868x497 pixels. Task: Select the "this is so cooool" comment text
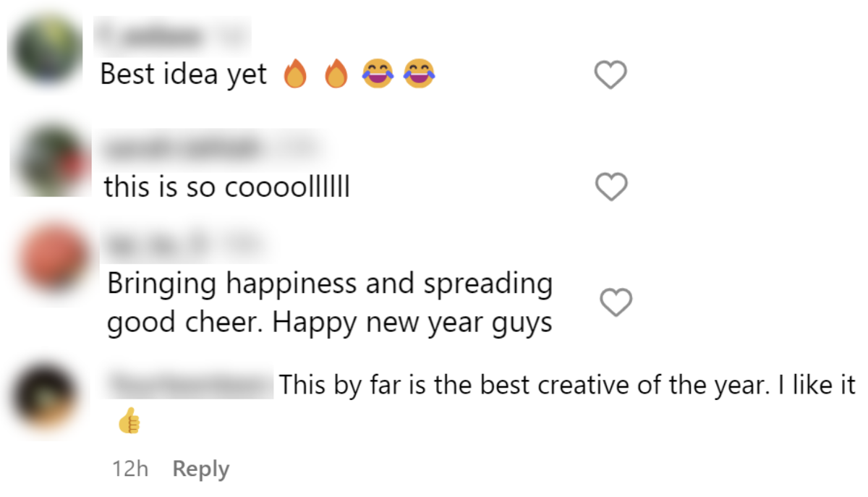(x=227, y=187)
